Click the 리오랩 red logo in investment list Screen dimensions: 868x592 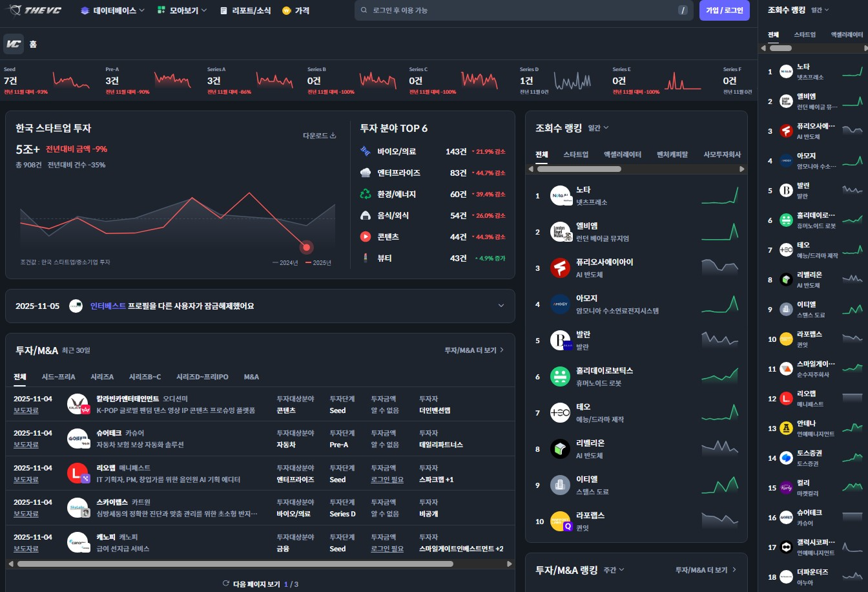click(77, 474)
